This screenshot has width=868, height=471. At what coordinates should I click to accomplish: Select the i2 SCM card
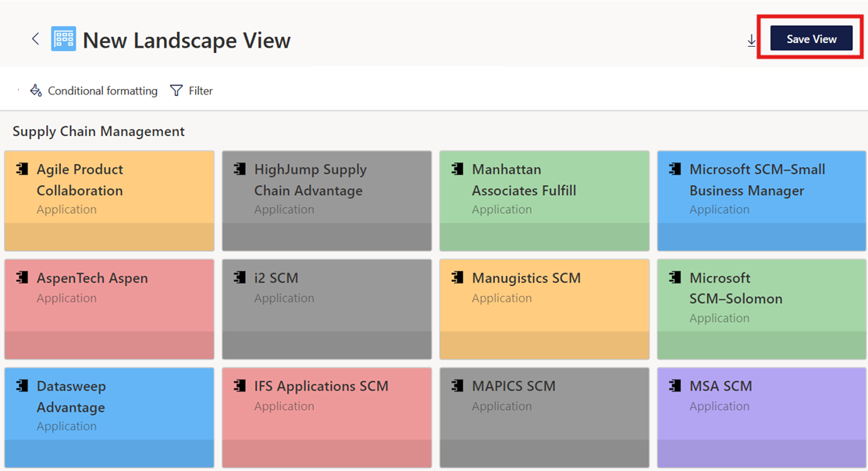(x=326, y=309)
